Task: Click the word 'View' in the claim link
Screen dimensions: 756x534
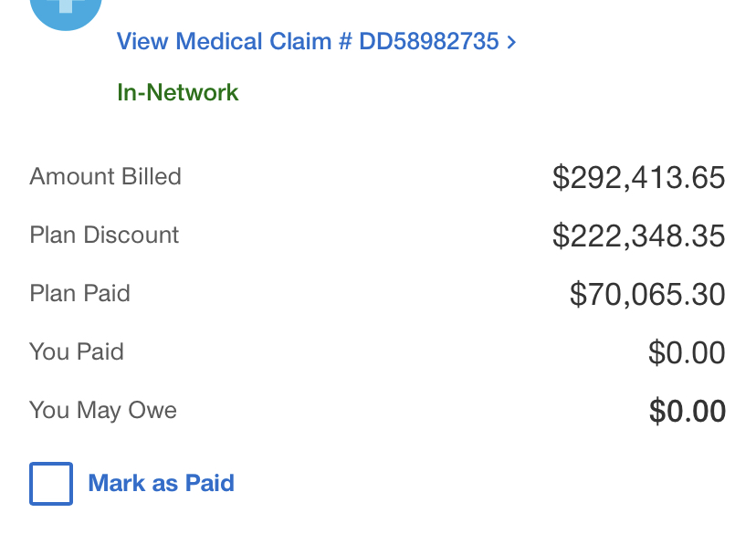Action: pos(143,41)
